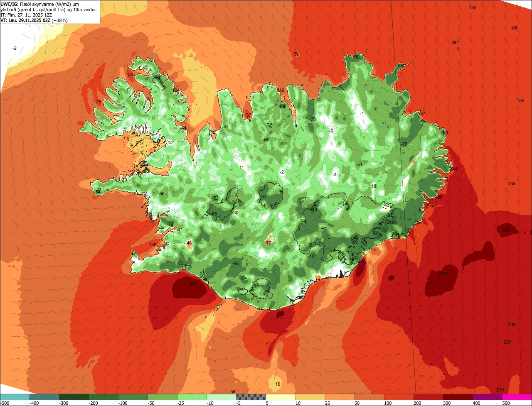Click the 'VT: Lau. 29.11.2025 02Z (+38 h)' line

(34, 20)
